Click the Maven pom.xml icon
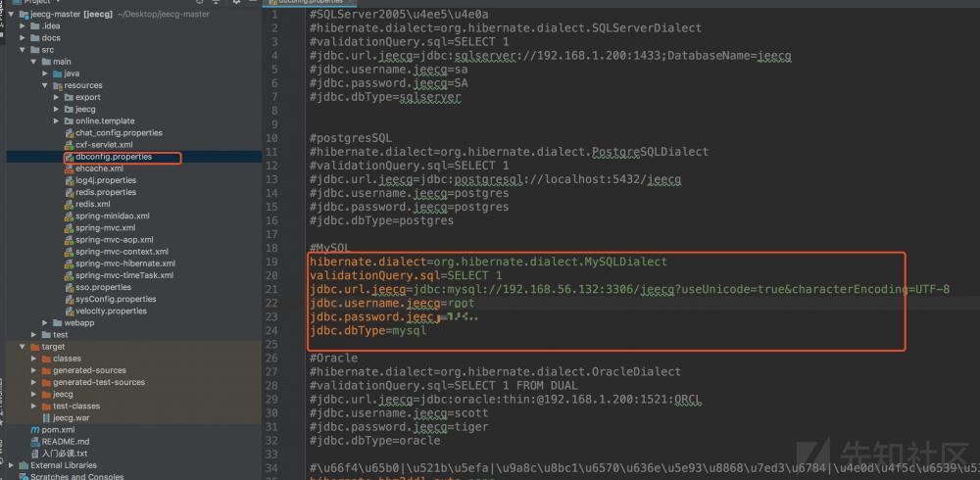The height and width of the screenshot is (480, 980). [35, 429]
